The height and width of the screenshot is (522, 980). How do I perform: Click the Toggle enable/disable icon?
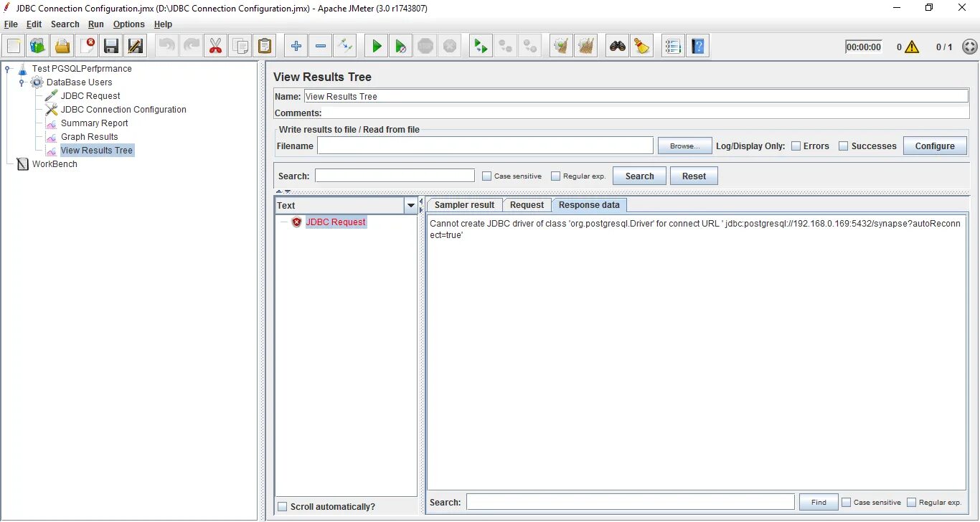pyautogui.click(x=345, y=47)
